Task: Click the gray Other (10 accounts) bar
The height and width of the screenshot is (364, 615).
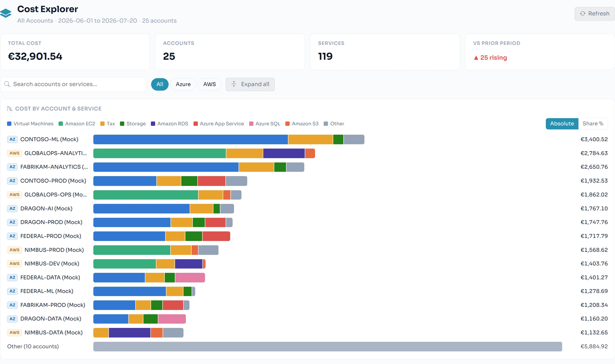Action: tap(328, 346)
